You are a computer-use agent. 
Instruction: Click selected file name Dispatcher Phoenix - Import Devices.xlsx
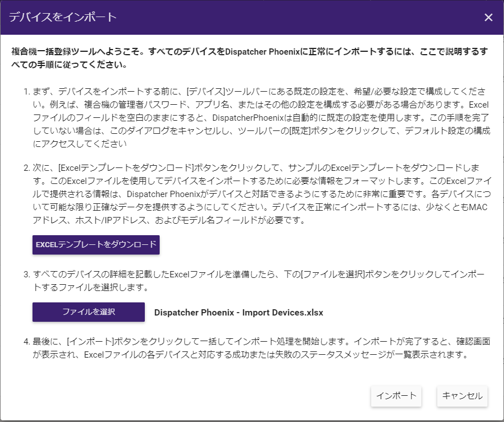tap(238, 313)
